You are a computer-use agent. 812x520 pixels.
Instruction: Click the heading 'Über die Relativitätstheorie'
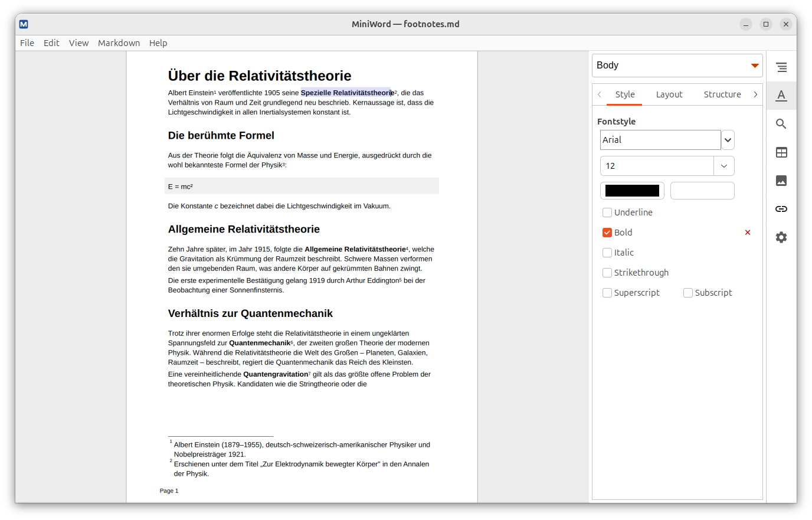coord(260,76)
